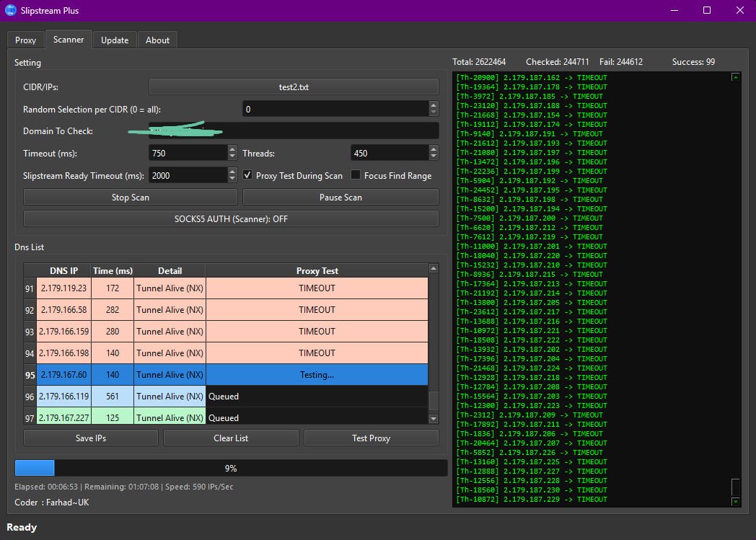The width and height of the screenshot is (756, 540).
Task: Click Slipstream Ready Timeout field showing 2000
Action: (188, 175)
